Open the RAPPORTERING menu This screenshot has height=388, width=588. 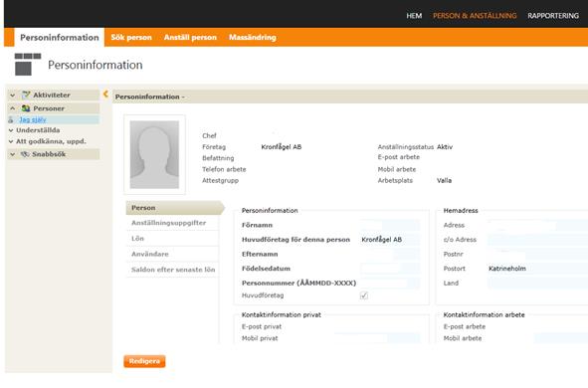553,16
